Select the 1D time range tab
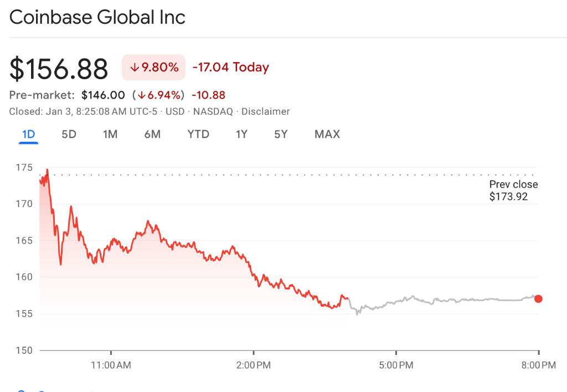This screenshot has height=392, width=567. tap(28, 134)
